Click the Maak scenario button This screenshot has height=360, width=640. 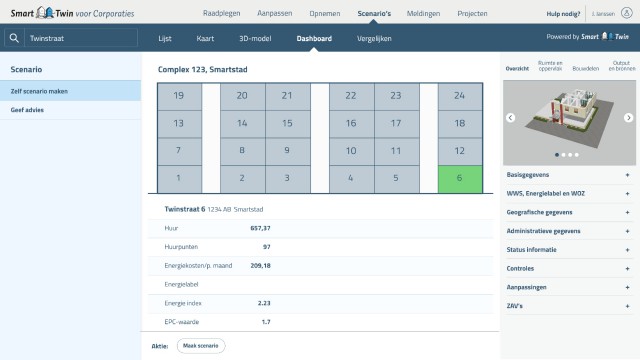pos(201,346)
